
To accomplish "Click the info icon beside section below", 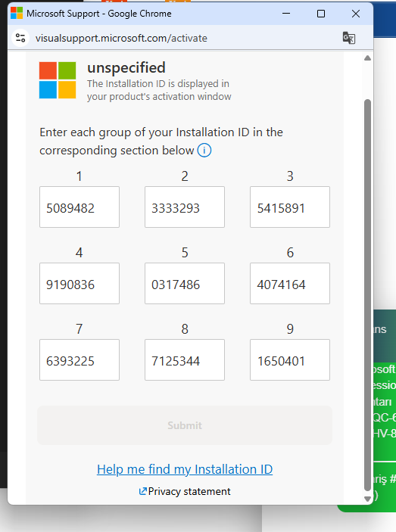I will click(204, 150).
